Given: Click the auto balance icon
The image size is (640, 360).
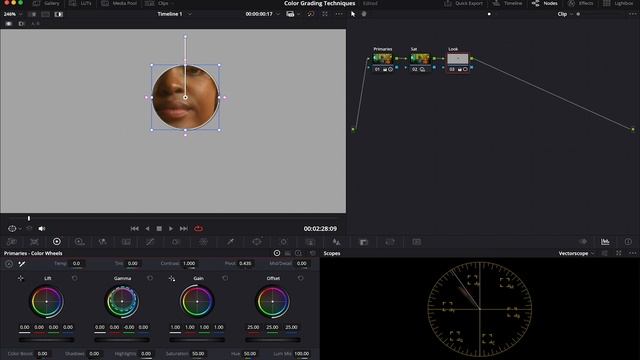Looking at the screenshot, I should tap(9, 264).
